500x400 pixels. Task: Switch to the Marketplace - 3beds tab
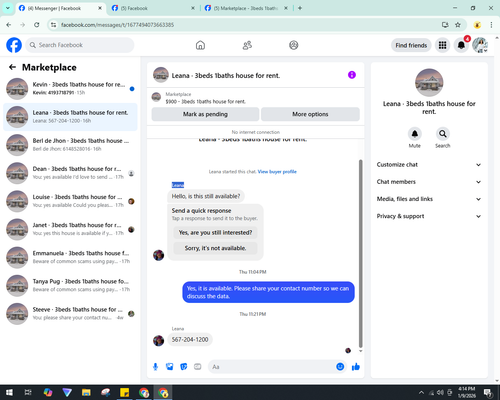(x=246, y=8)
